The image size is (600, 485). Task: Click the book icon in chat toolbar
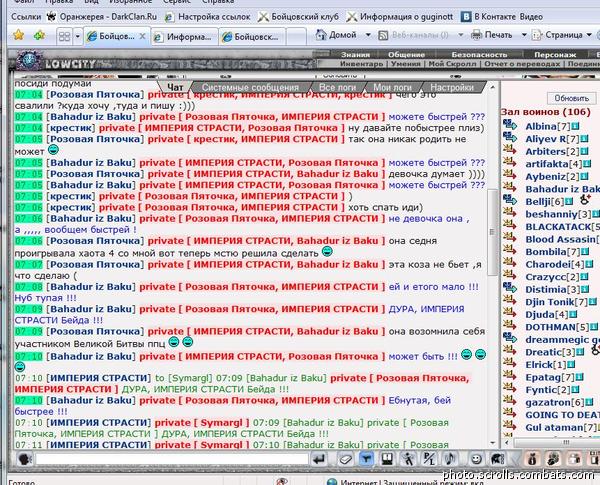(387, 459)
